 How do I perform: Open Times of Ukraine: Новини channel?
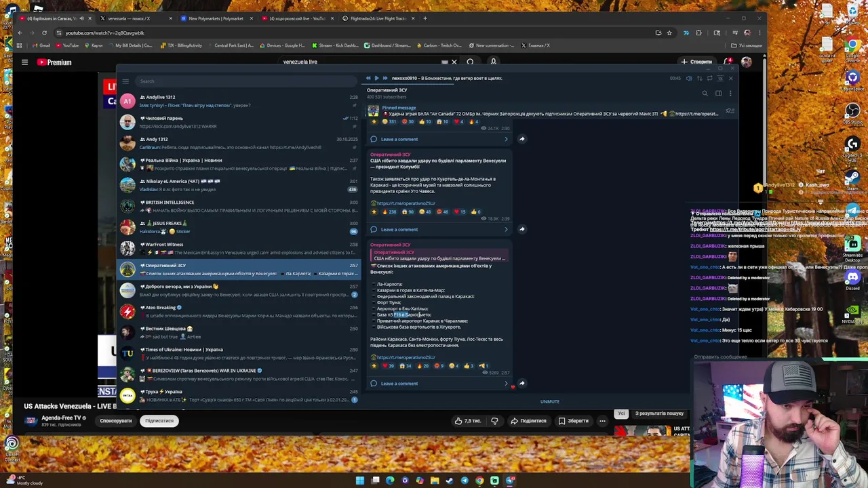coord(237,353)
